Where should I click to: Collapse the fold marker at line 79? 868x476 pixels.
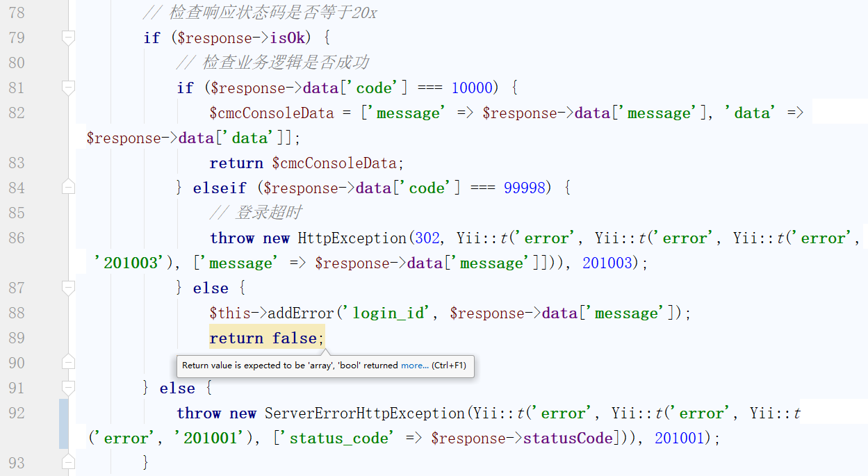pyautogui.click(x=68, y=38)
